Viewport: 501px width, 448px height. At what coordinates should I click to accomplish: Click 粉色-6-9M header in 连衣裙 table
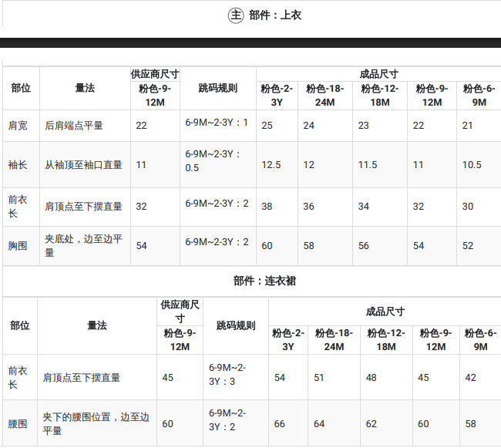(x=480, y=340)
